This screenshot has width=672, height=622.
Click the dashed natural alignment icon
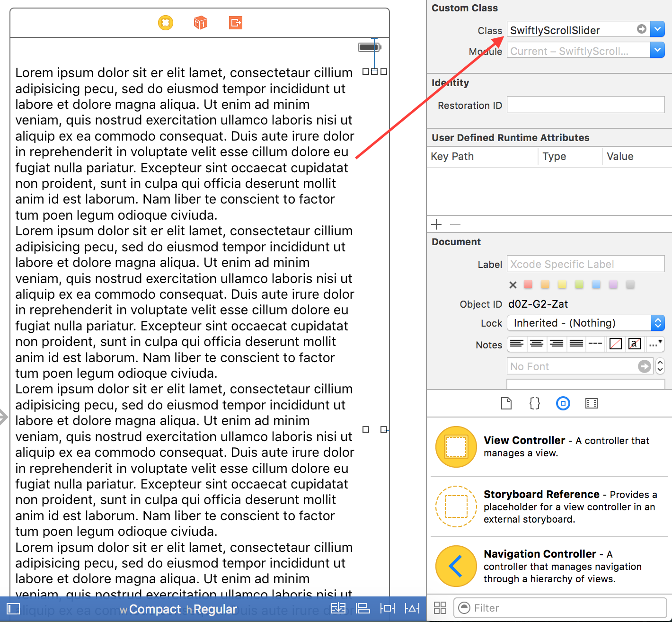[x=595, y=344]
